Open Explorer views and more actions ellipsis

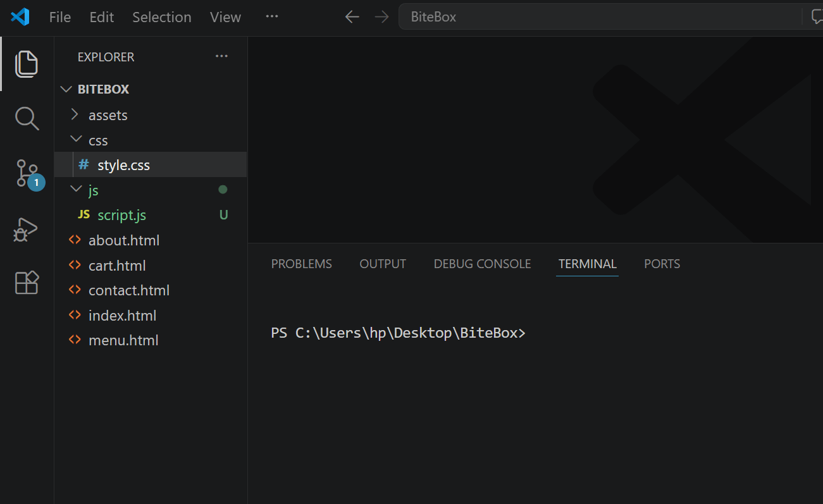(x=221, y=56)
